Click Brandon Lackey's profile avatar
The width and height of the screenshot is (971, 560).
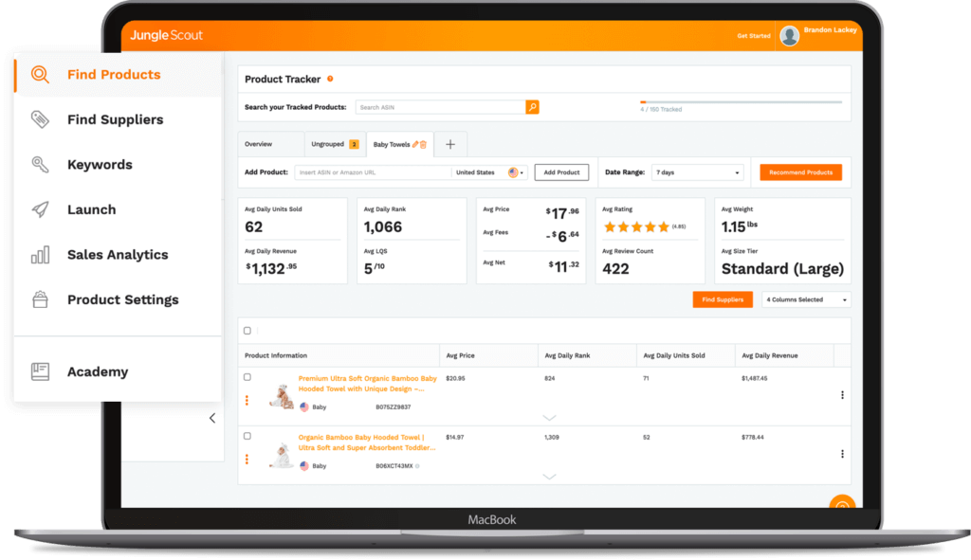(790, 36)
